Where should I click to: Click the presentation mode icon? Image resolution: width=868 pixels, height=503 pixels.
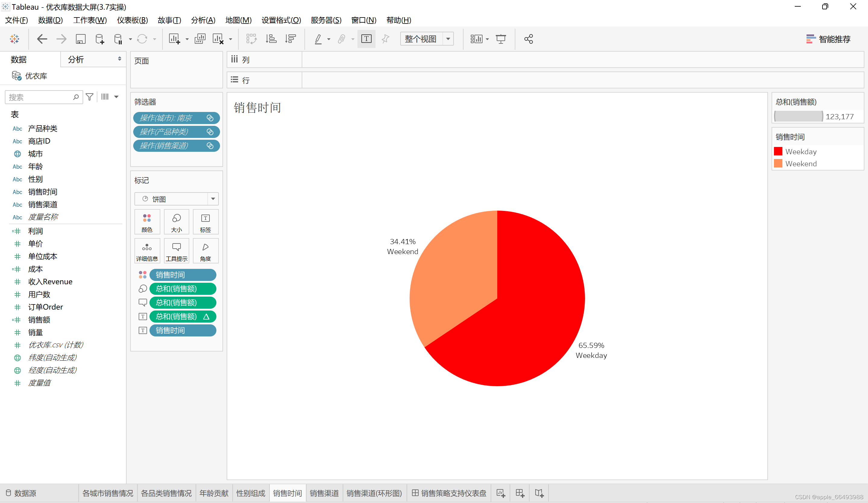501,39
